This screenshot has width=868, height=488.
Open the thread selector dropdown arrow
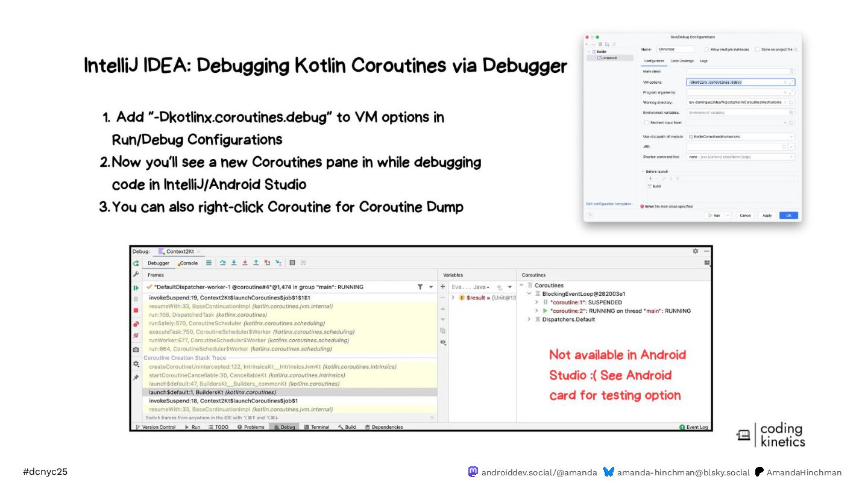[x=431, y=287]
